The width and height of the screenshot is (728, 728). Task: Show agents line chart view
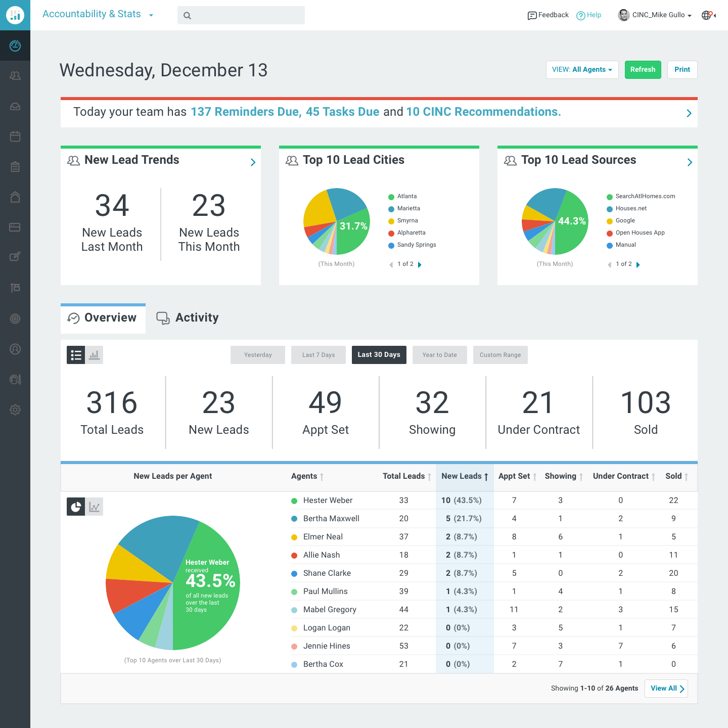[x=94, y=507]
